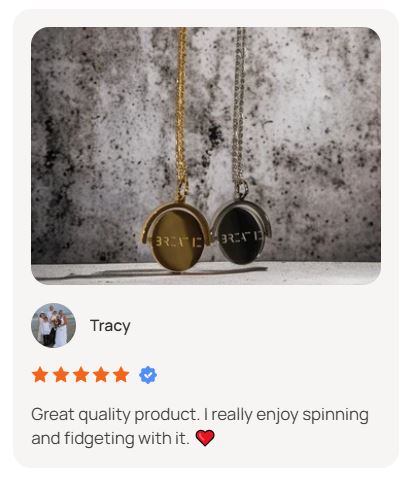Click the gold BREATHE pendant
The width and height of the screenshot is (410, 480).
[176, 237]
